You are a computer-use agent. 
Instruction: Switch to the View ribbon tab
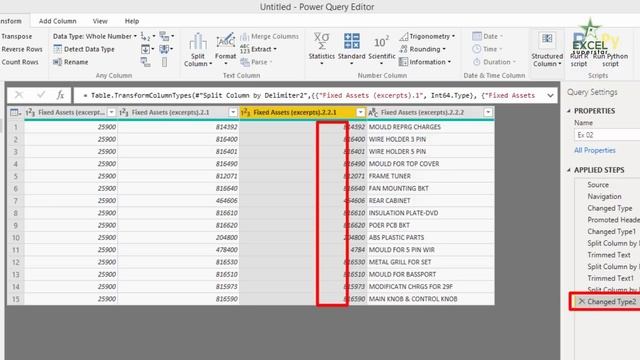click(x=100, y=21)
